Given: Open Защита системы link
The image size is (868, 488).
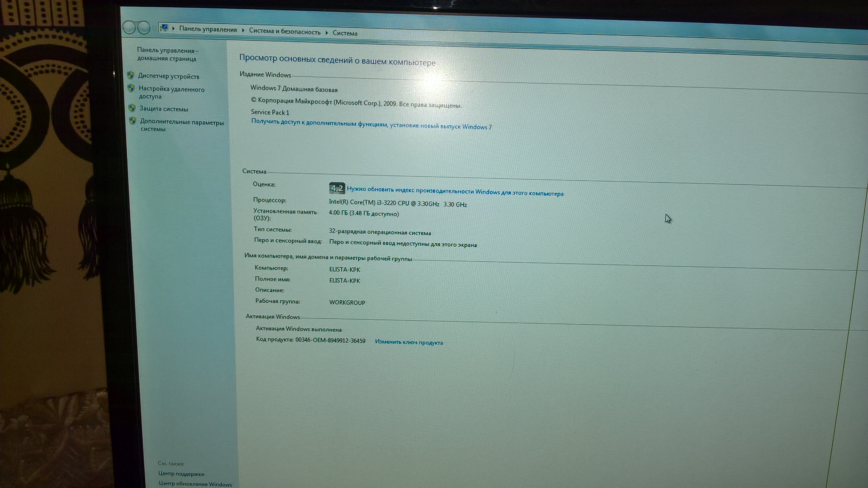Looking at the screenshot, I should pyautogui.click(x=164, y=109).
